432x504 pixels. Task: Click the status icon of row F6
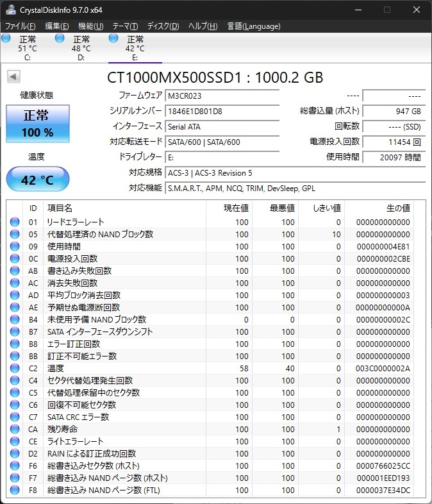(x=15, y=466)
